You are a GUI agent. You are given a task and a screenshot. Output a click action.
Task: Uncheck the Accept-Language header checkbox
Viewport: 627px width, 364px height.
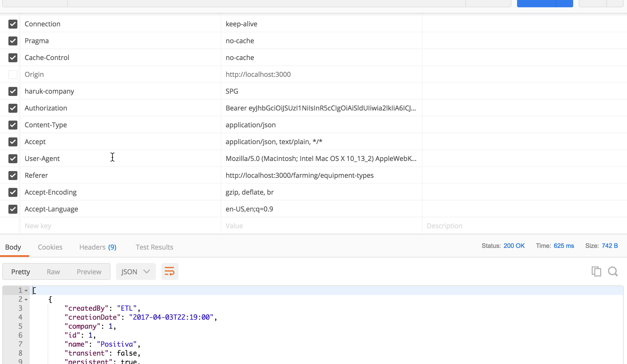pyautogui.click(x=13, y=209)
